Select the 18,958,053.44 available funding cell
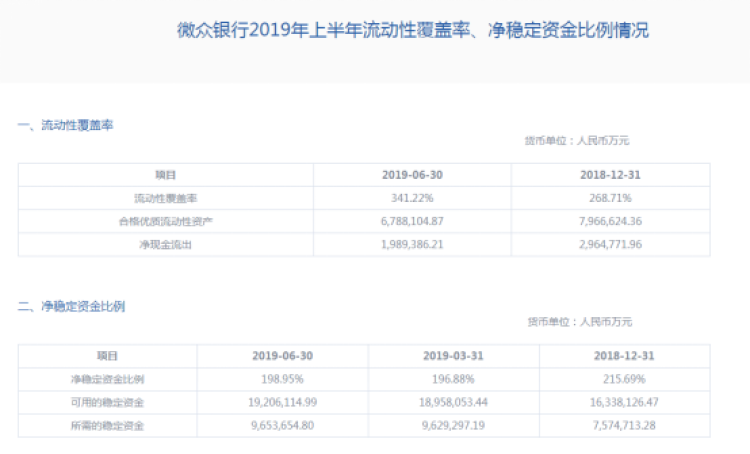Viewport: 750px width, 454px height. (x=454, y=403)
